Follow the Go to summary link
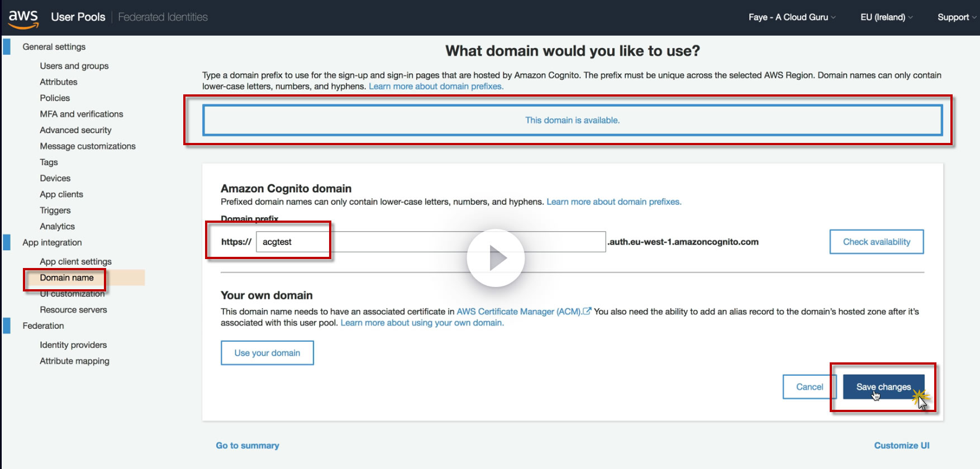This screenshot has width=980, height=469. tap(248, 446)
